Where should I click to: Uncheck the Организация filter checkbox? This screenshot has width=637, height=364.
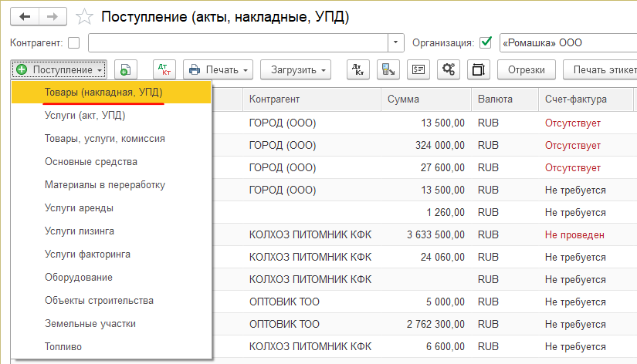(x=486, y=42)
